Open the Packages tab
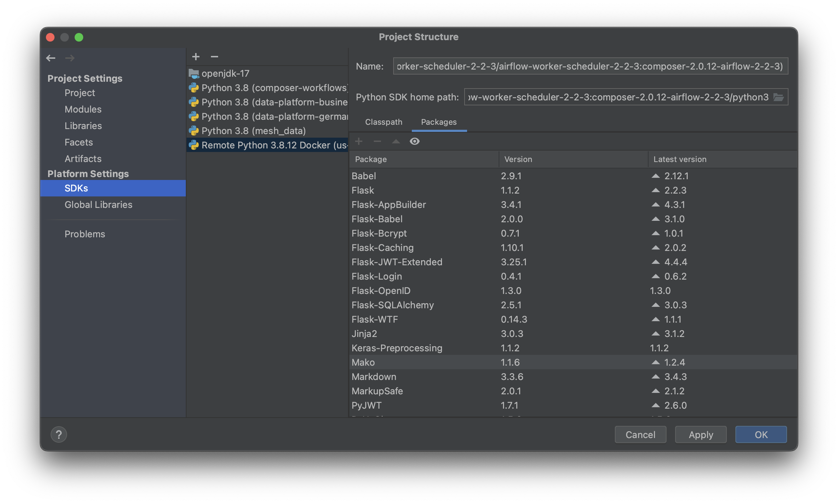 point(438,122)
